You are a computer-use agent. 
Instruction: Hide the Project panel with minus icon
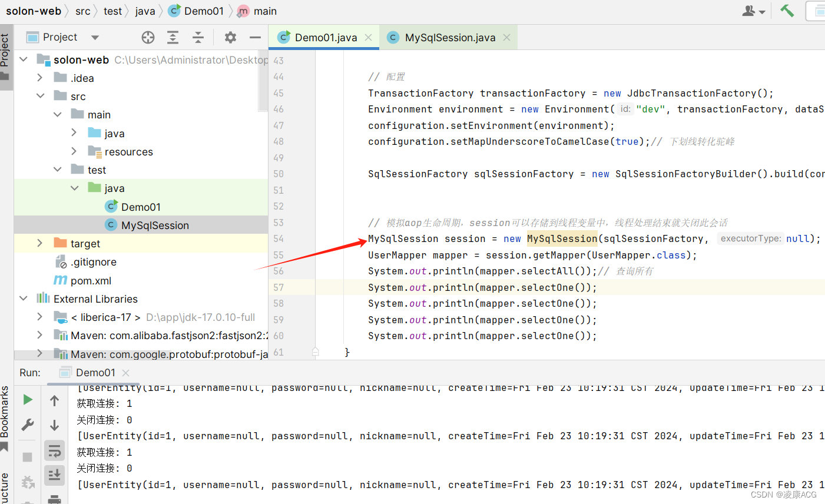255,38
